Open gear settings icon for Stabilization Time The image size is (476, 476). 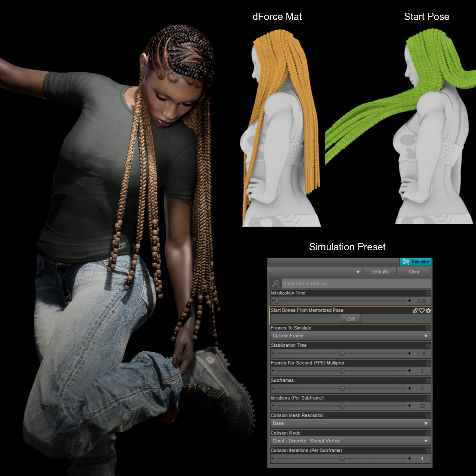428,345
